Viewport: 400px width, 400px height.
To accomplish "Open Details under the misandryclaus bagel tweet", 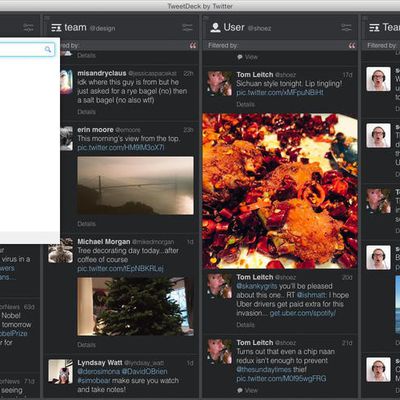I will coord(86,112).
